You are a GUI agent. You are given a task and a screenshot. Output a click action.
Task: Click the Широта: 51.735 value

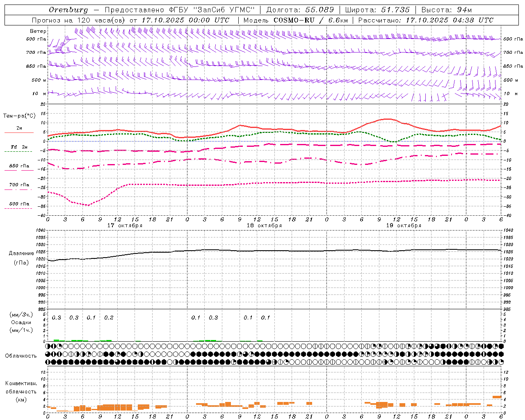(x=377, y=10)
